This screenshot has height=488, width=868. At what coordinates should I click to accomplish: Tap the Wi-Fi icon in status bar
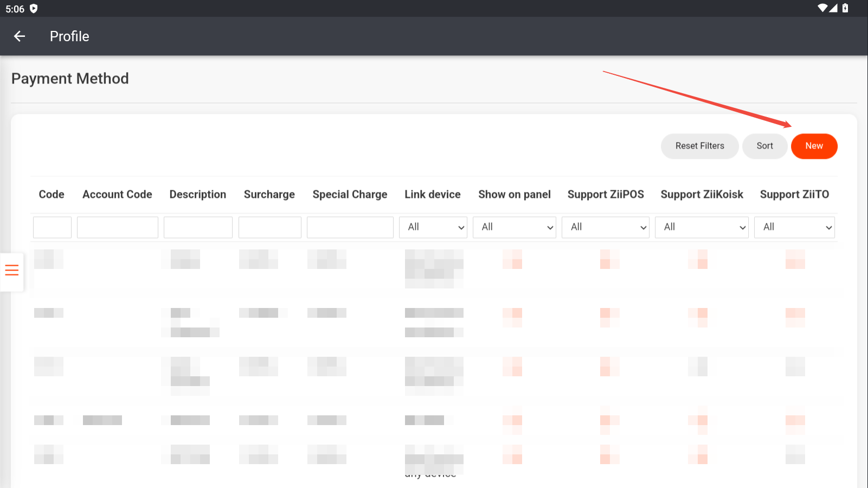point(823,8)
